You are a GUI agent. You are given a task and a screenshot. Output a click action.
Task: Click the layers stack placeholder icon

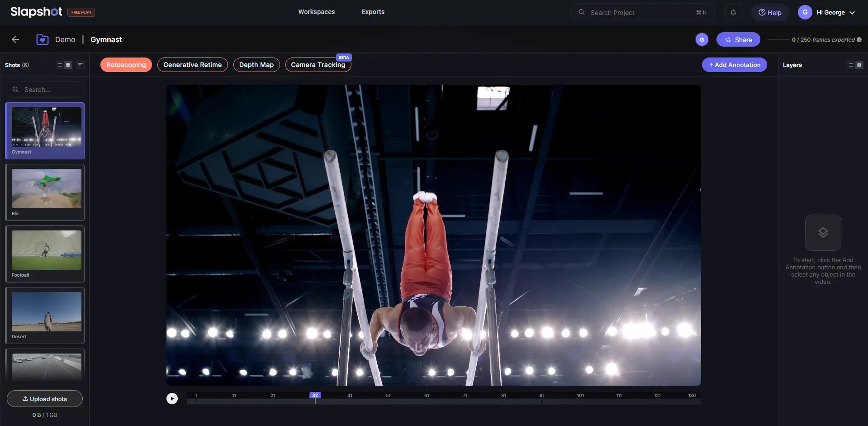(823, 232)
